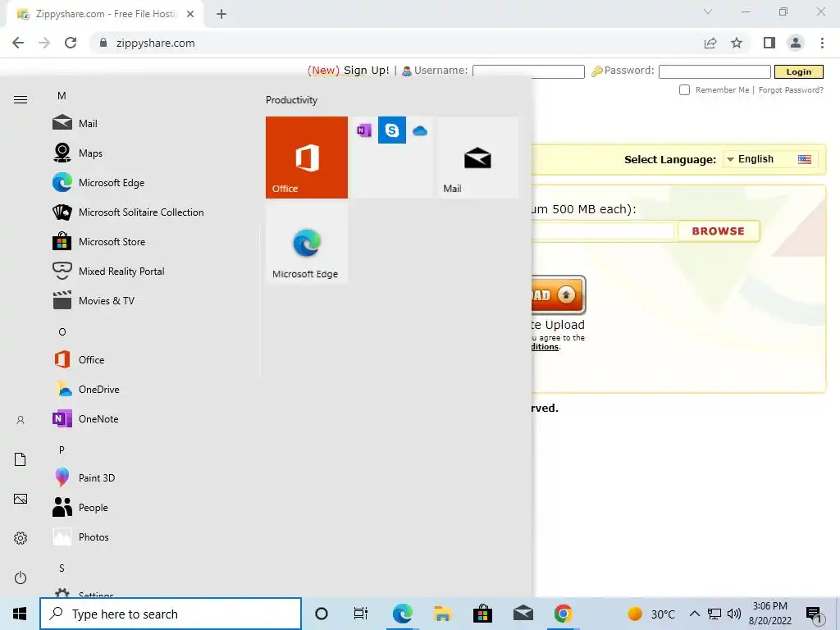Open the Select Language dropdown
This screenshot has height=630, width=840.
click(x=769, y=159)
